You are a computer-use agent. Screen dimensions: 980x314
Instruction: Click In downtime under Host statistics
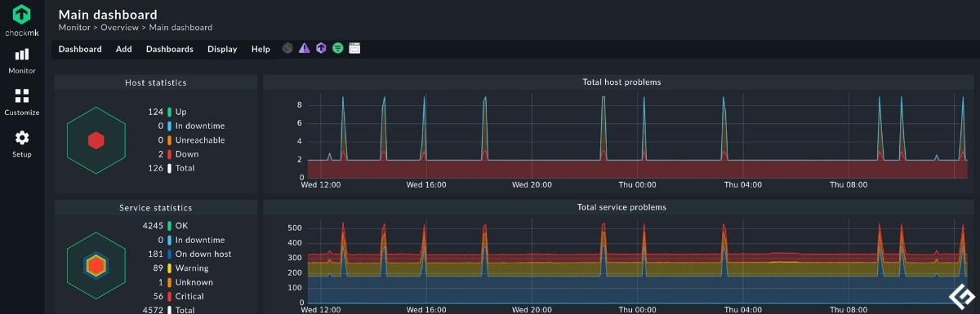tap(200, 126)
